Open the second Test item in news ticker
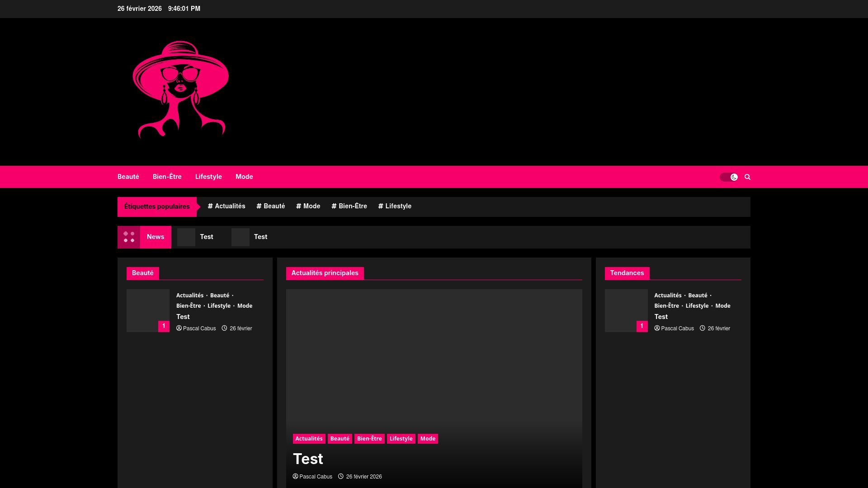Viewport: 868px width, 488px height. coord(261,237)
